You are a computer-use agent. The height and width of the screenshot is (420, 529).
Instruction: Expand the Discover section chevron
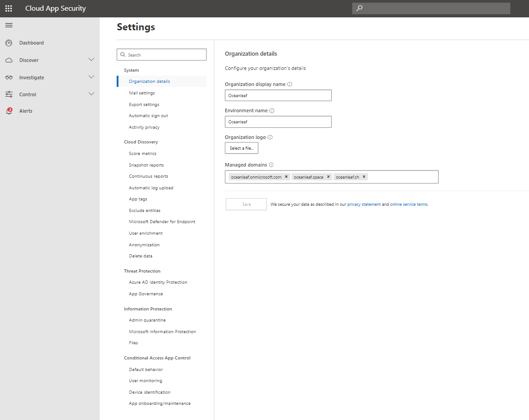point(91,60)
